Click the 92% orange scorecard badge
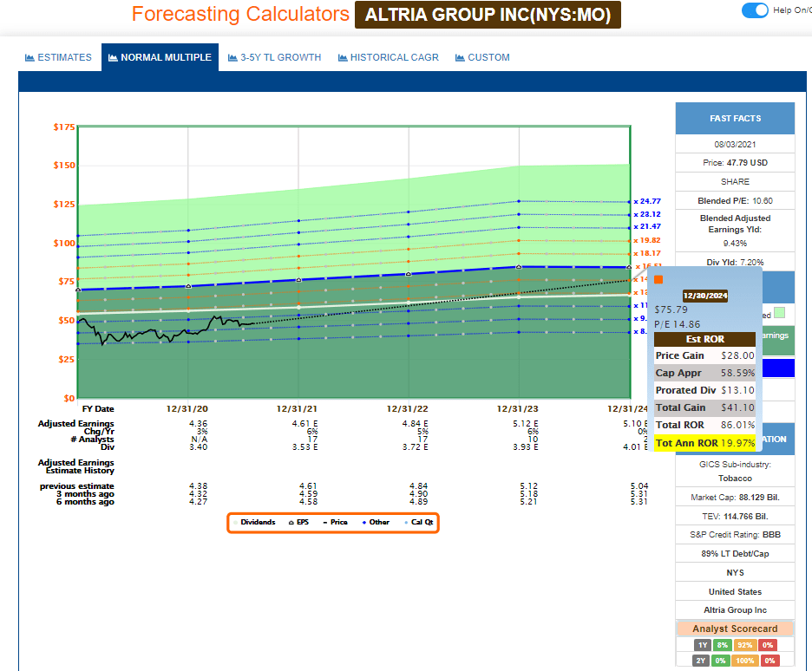 click(x=744, y=645)
